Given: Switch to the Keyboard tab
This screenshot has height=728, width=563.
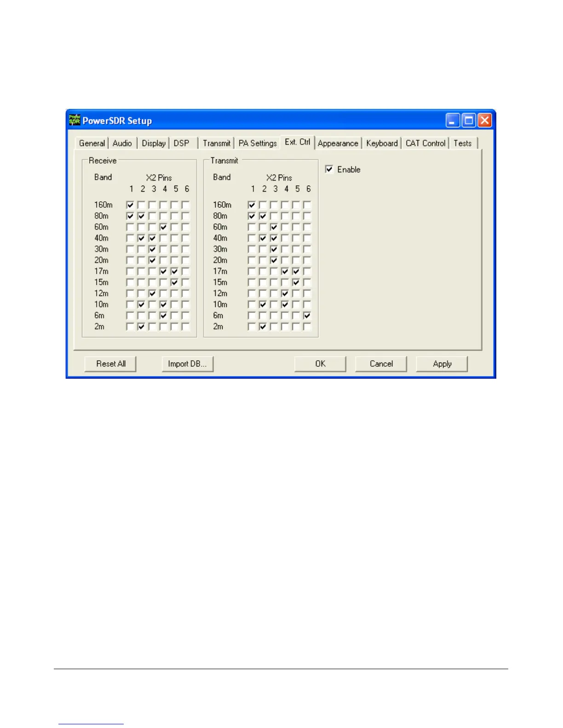Looking at the screenshot, I should (382, 143).
